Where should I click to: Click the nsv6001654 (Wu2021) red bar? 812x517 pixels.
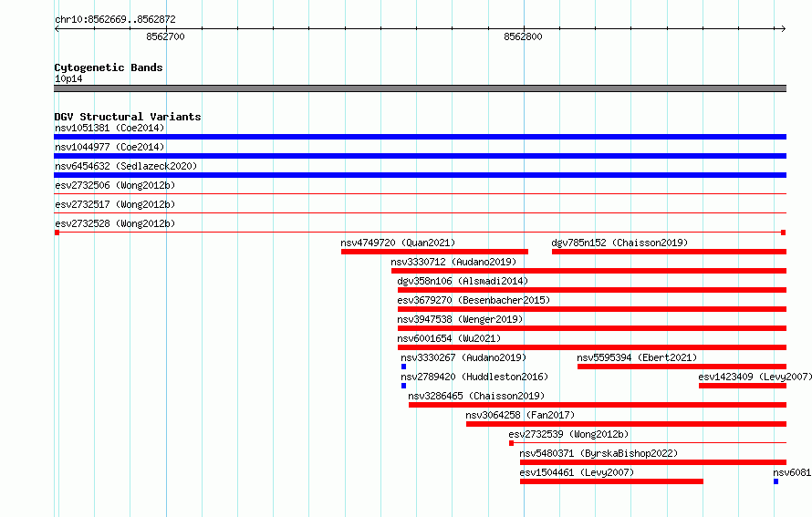592,347
